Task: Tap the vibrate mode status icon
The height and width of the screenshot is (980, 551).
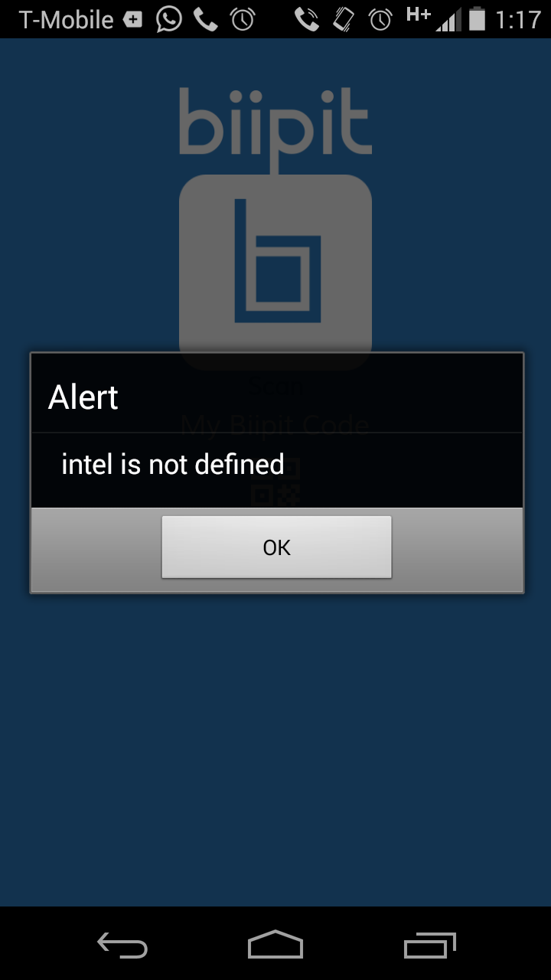Action: (344, 19)
